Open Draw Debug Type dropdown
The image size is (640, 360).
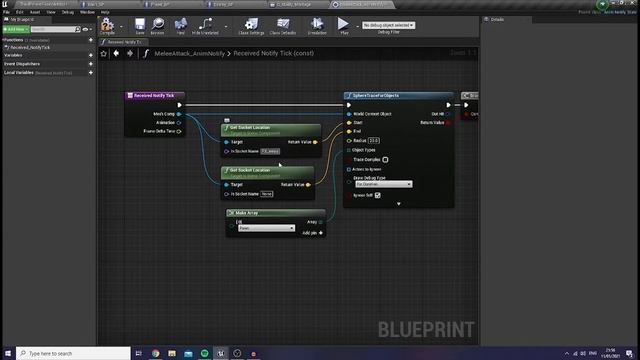click(x=384, y=184)
